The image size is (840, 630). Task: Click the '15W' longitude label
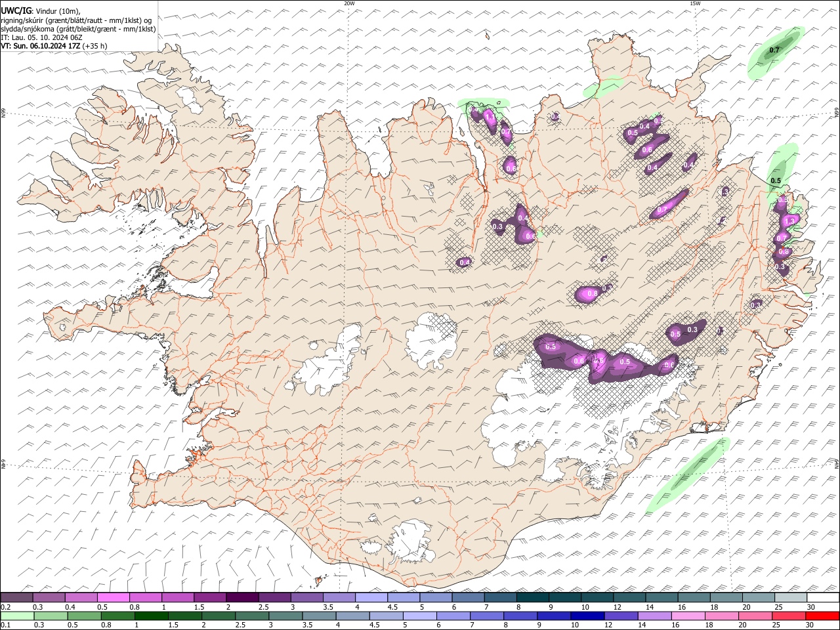pos(695,3)
